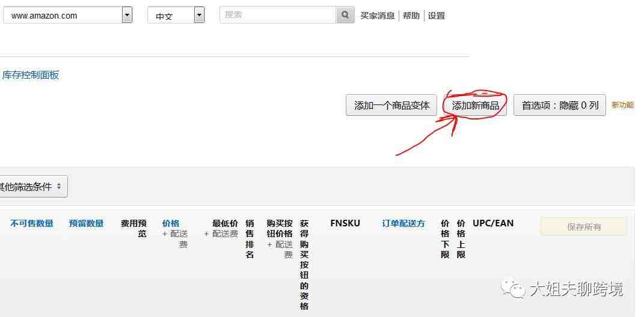The image size is (644, 317).
Task: Open 首选项：隐藏 0 列 preferences
Action: click(x=559, y=106)
